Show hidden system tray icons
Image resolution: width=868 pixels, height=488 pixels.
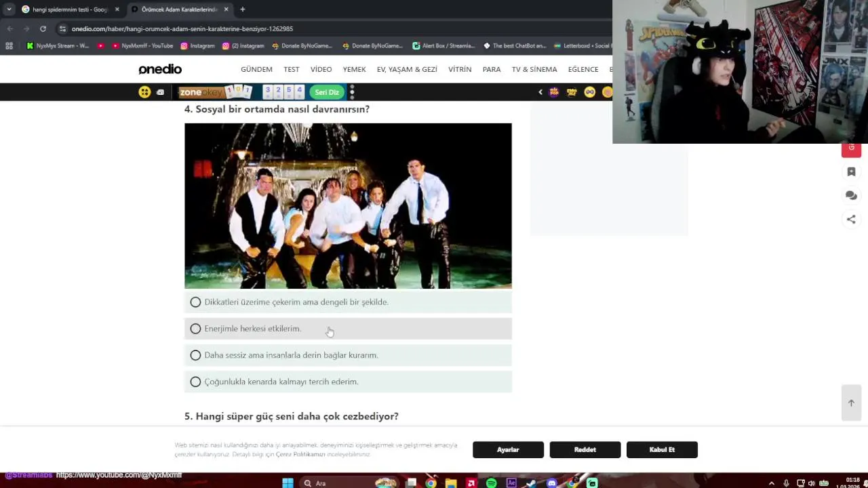771,483
